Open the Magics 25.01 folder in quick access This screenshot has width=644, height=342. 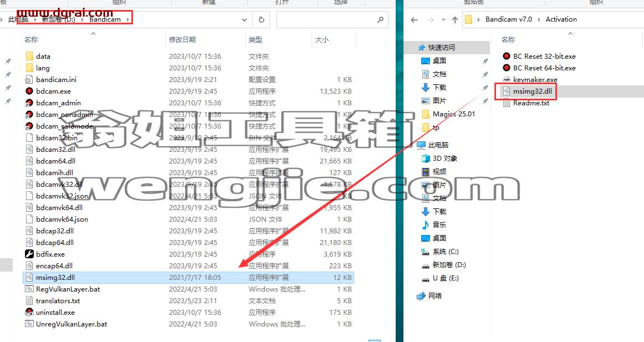point(454,114)
